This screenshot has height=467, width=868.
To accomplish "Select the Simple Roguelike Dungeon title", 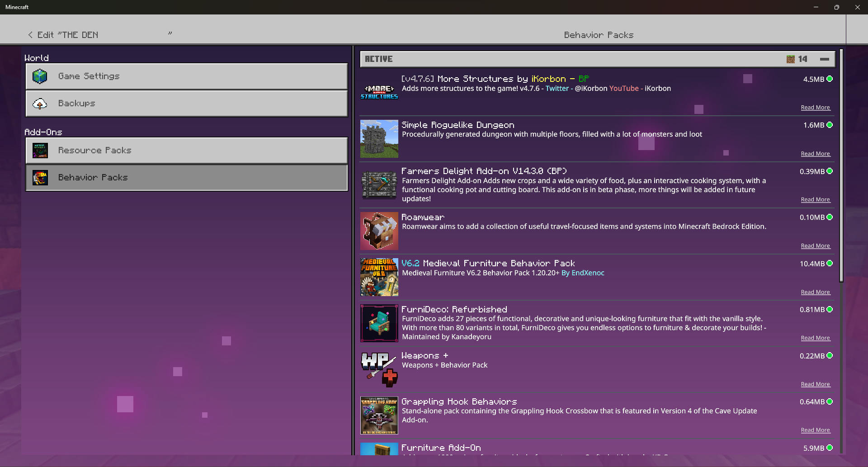I will click(458, 125).
